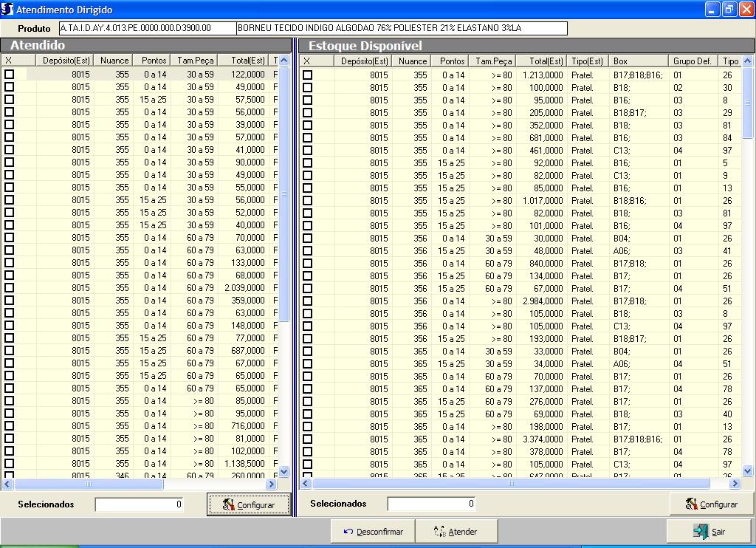Tick the Estoque row with total 2.984,0000
Screen dimensions: 756x548
tap(307, 301)
